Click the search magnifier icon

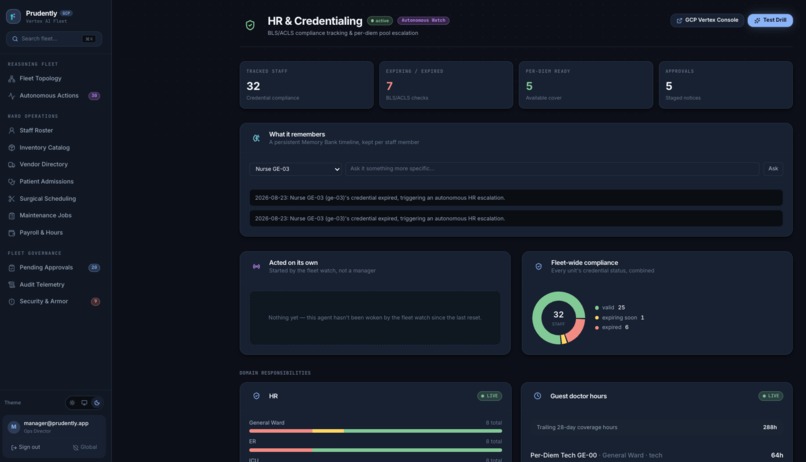tap(15, 39)
